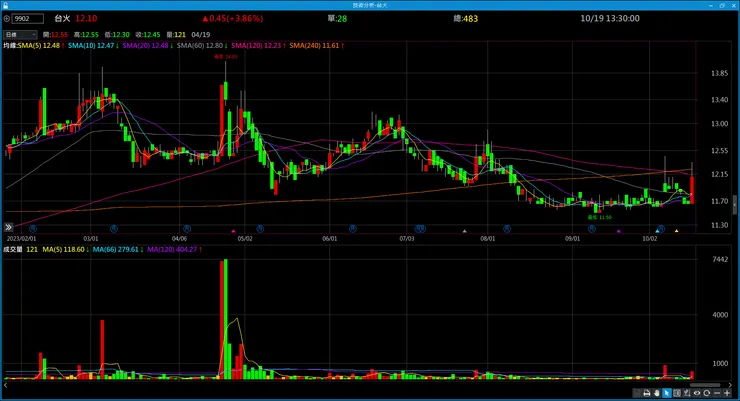Select the arrow pointer tool
This screenshot has width=740, height=401.
coord(667,393)
